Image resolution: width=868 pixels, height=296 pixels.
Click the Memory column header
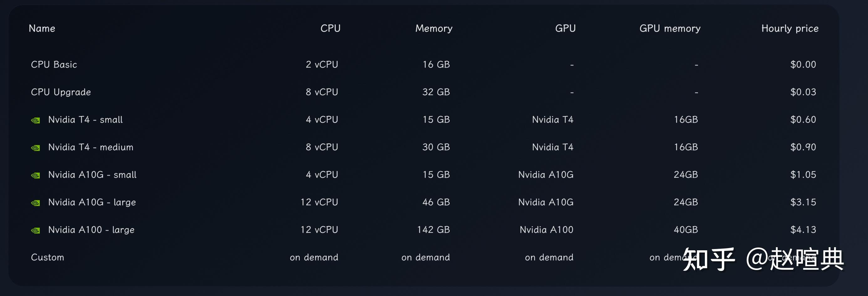pos(434,28)
